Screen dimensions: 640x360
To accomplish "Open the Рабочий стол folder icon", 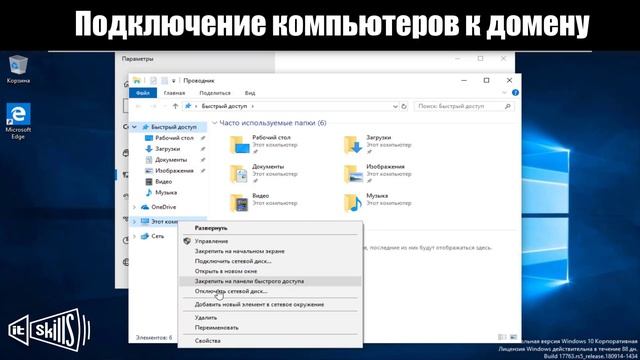I will pyautogui.click(x=239, y=144).
